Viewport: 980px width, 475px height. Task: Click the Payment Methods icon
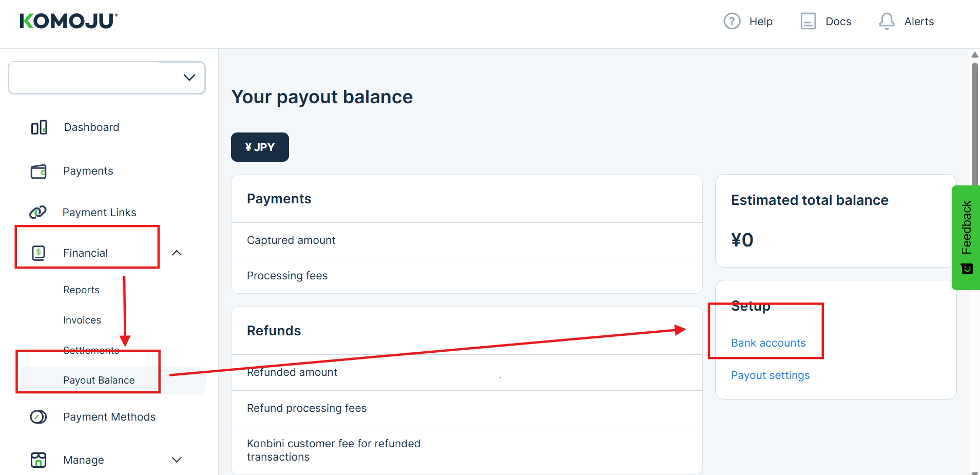pyautogui.click(x=39, y=417)
